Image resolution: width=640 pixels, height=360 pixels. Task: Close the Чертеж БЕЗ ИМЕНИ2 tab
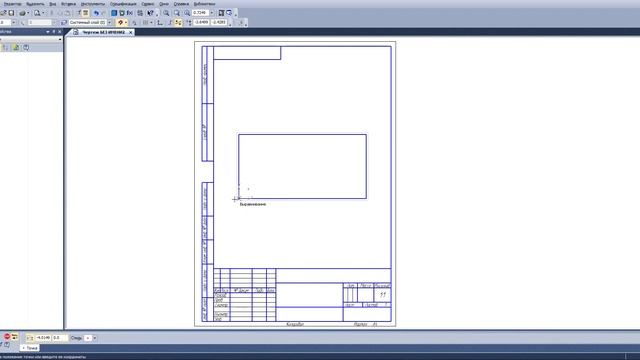pyautogui.click(x=131, y=32)
